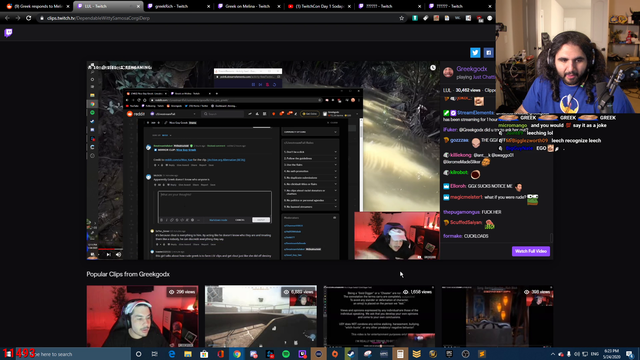
Task: Show hidden system tray icons
Action: [x=553, y=354]
